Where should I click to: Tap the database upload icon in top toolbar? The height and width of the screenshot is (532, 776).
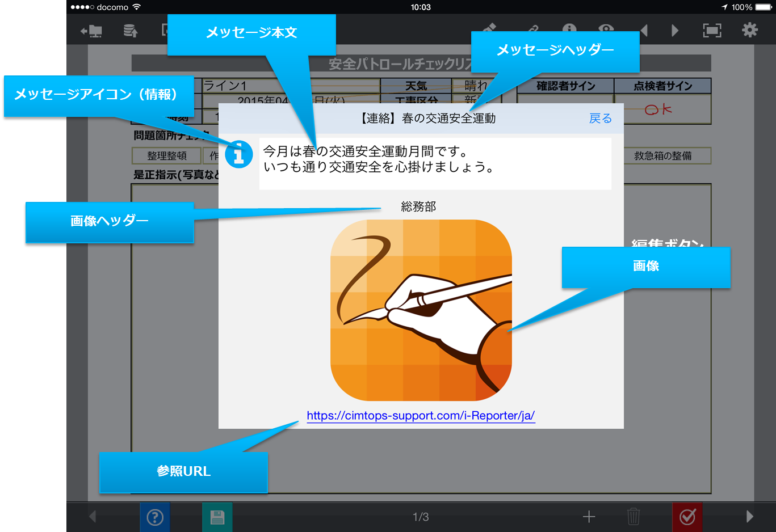[x=131, y=31]
